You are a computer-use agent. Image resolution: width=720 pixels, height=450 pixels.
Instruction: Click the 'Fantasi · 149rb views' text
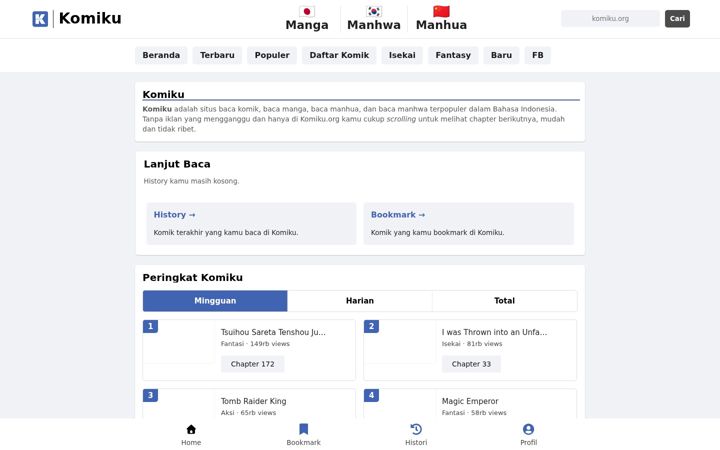coord(255,343)
